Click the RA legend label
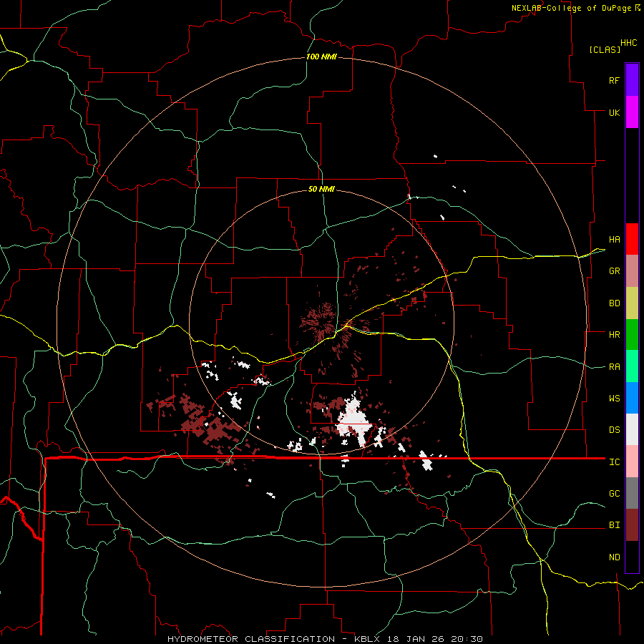644x644 pixels. (x=614, y=367)
